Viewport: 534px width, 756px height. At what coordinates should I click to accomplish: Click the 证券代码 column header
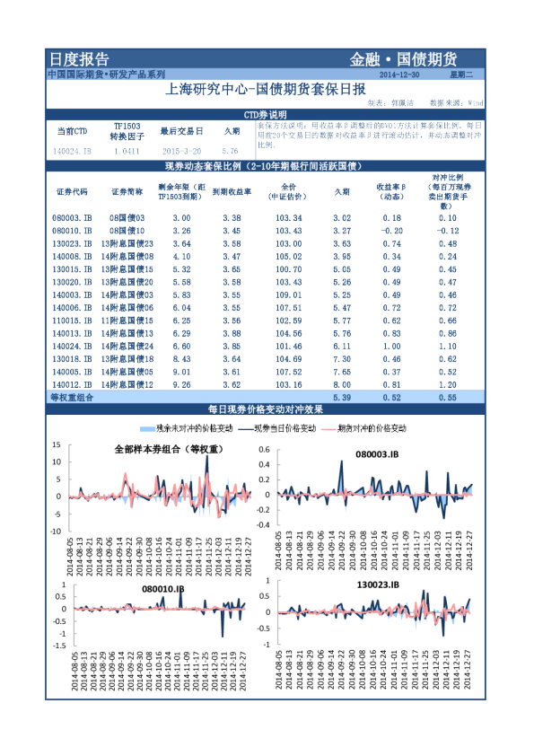[x=72, y=192]
